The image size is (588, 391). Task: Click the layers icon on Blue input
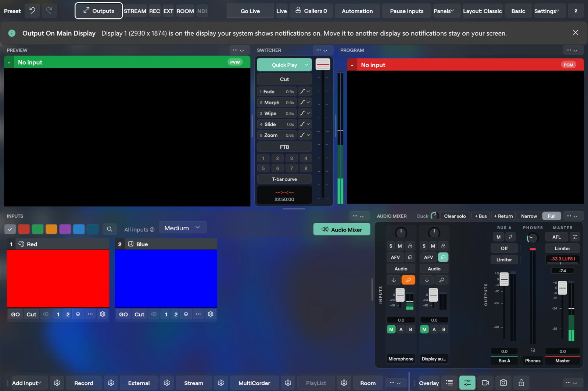click(x=186, y=314)
